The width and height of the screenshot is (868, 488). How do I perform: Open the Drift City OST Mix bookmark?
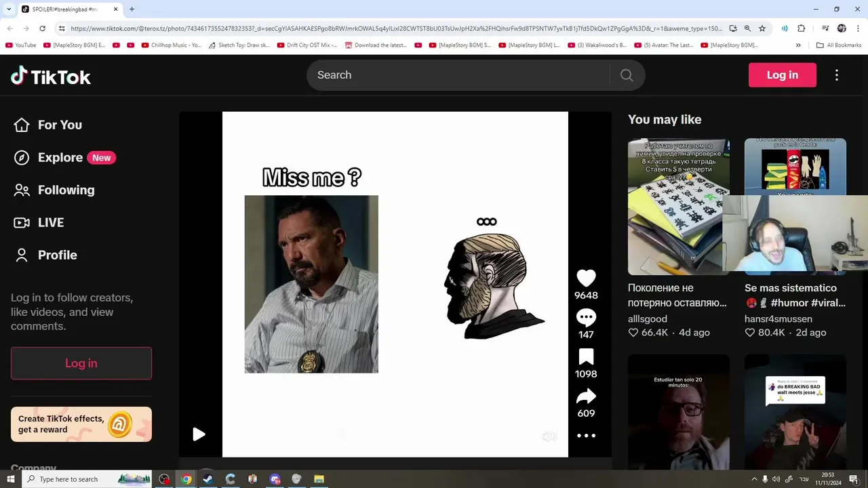pos(307,45)
